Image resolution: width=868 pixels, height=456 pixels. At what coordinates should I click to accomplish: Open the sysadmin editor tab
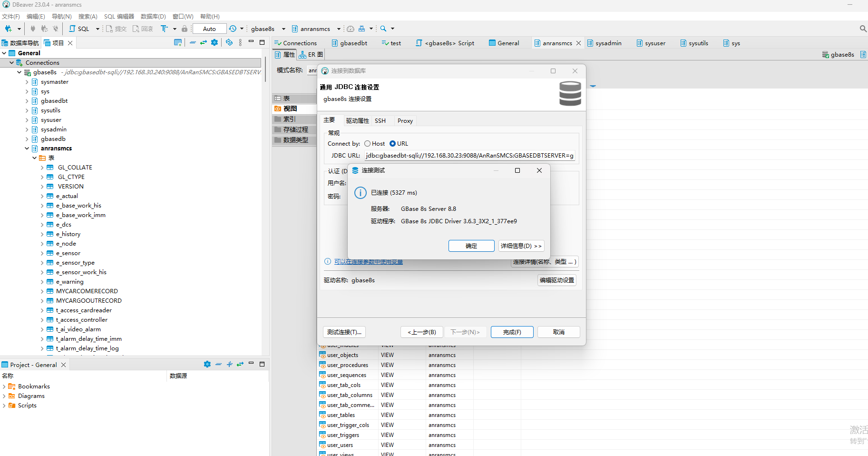(604, 43)
